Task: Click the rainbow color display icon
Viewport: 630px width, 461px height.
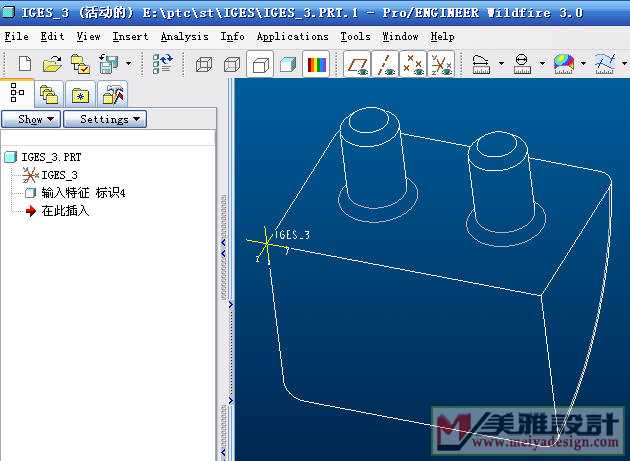Action: point(316,64)
